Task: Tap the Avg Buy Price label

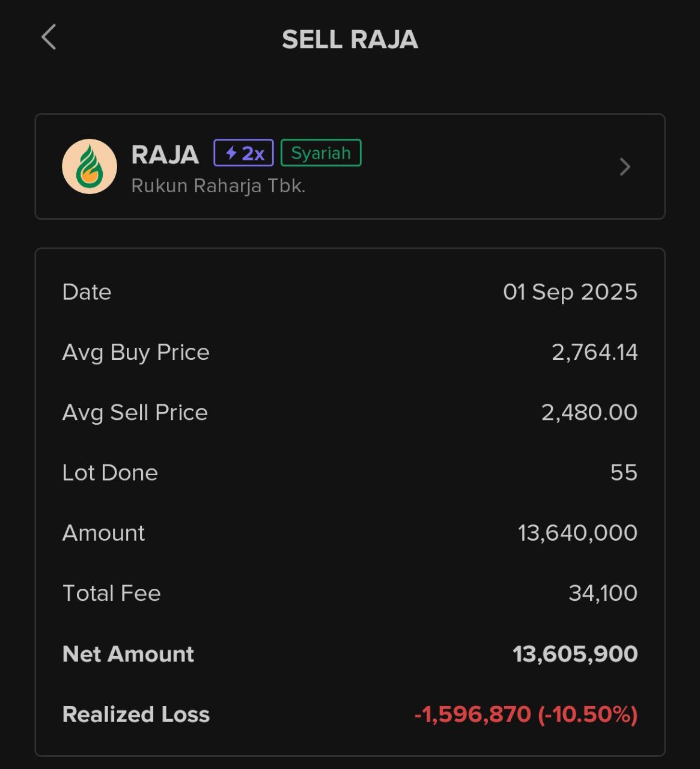Action: pos(136,352)
